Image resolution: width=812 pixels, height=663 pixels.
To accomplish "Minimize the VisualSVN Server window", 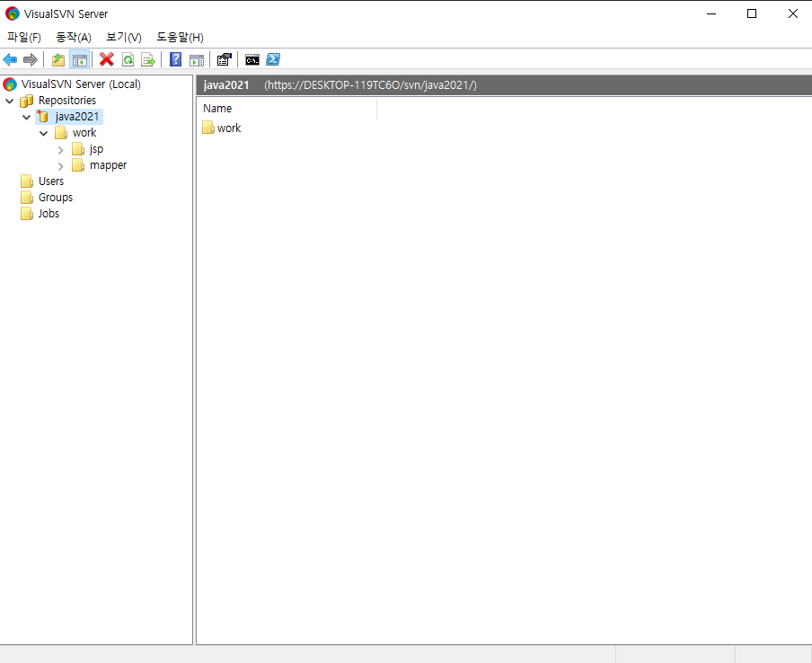I will point(711,14).
